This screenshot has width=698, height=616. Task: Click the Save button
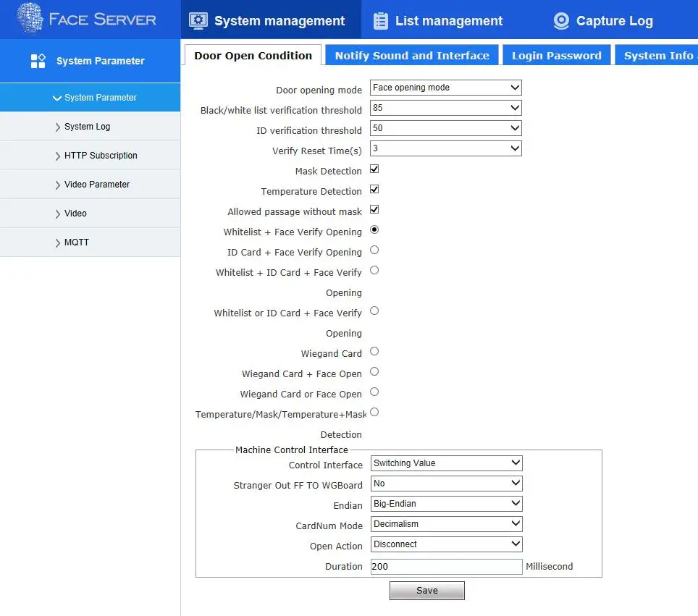(427, 591)
